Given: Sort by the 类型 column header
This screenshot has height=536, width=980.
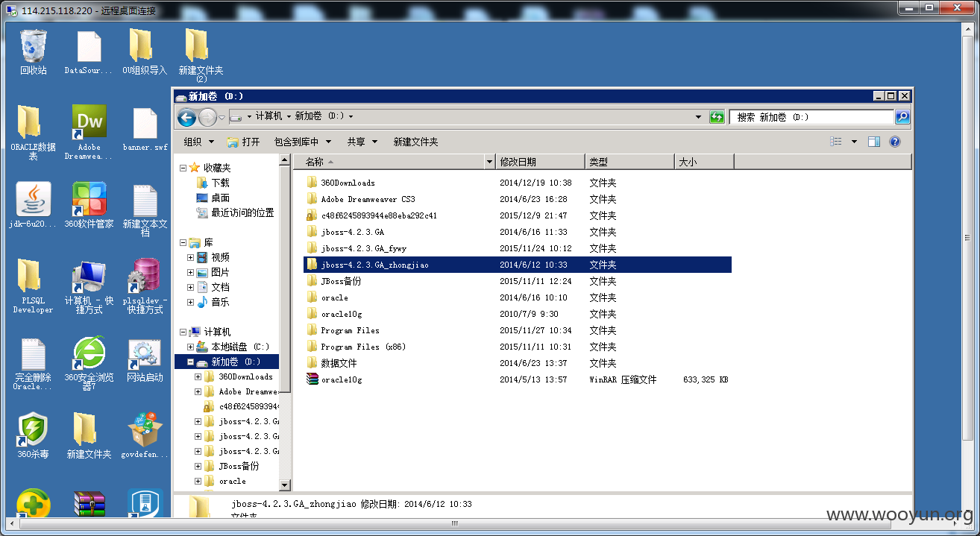Looking at the screenshot, I should (629, 162).
